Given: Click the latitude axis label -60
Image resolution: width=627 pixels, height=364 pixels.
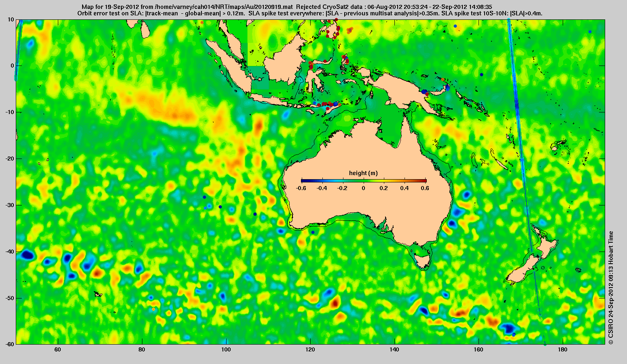Looking at the screenshot, I should 10,344.
